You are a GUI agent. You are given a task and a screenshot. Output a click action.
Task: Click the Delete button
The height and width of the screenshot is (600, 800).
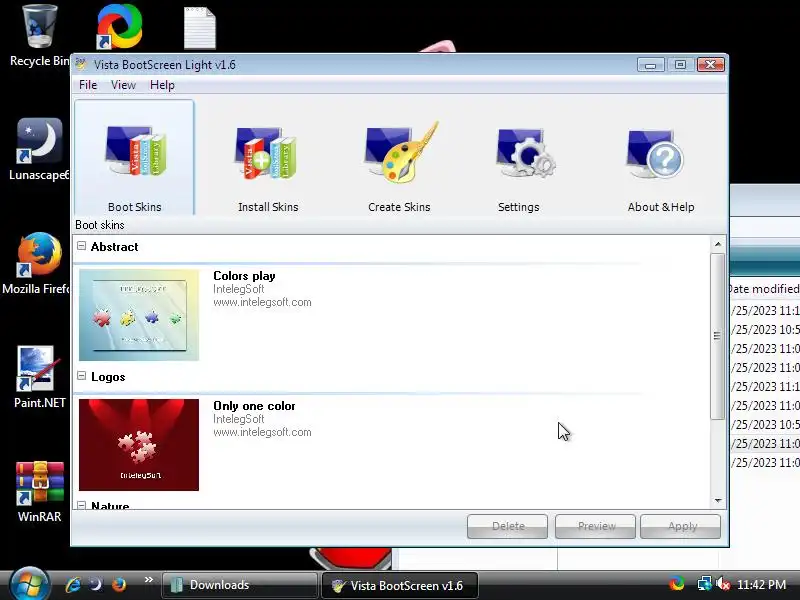[x=508, y=526]
